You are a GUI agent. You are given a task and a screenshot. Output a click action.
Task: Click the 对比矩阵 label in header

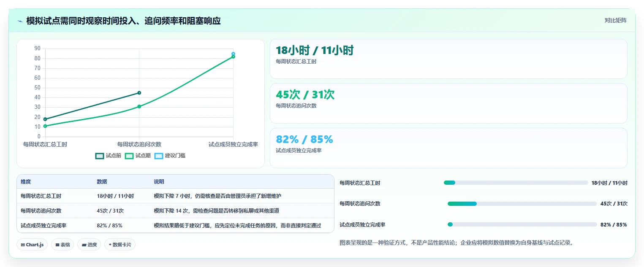coord(615,20)
